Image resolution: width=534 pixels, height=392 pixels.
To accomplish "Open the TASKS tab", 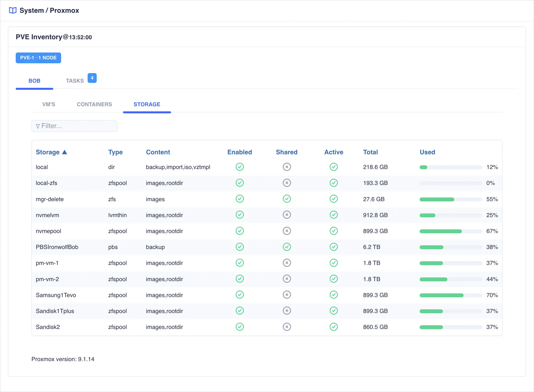I will pyautogui.click(x=75, y=81).
